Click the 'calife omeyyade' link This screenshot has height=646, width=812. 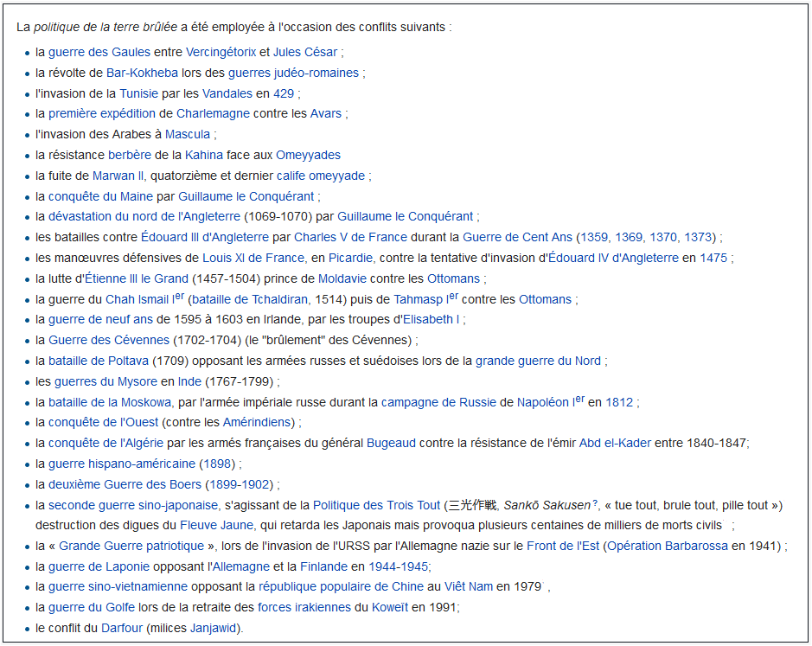[x=321, y=176]
